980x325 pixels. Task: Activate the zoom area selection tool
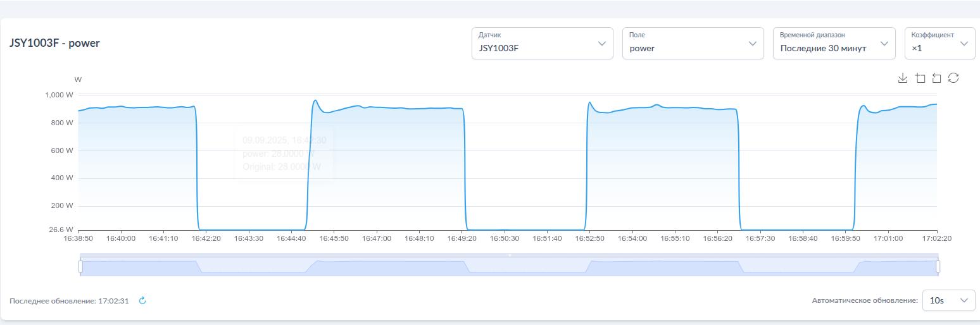pyautogui.click(x=920, y=78)
